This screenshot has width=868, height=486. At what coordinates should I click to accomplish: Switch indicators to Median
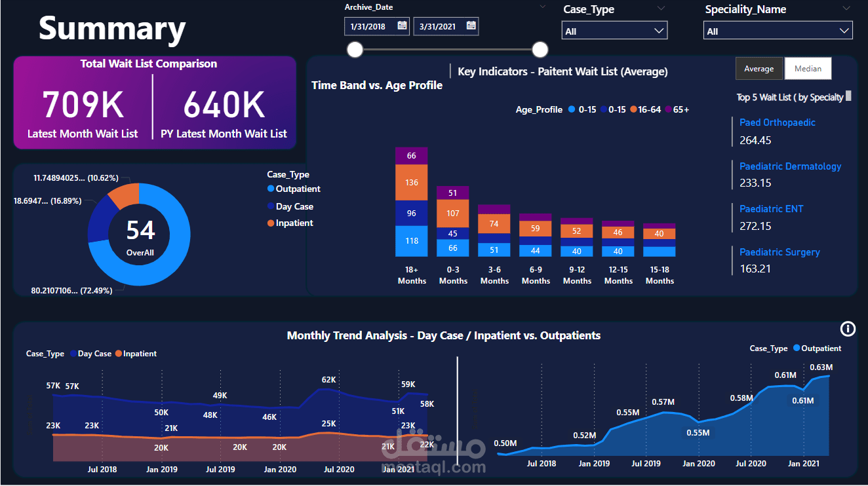(808, 69)
